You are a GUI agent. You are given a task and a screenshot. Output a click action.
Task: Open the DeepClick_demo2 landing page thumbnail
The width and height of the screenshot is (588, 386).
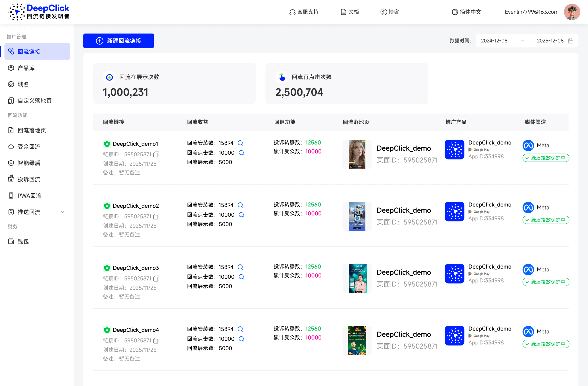pos(357,216)
